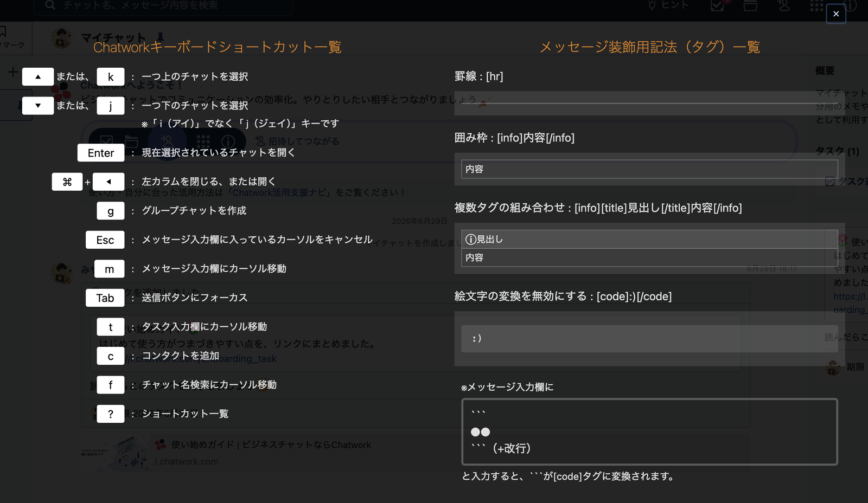
Task: Click the backtick code example box
Action: point(649,432)
